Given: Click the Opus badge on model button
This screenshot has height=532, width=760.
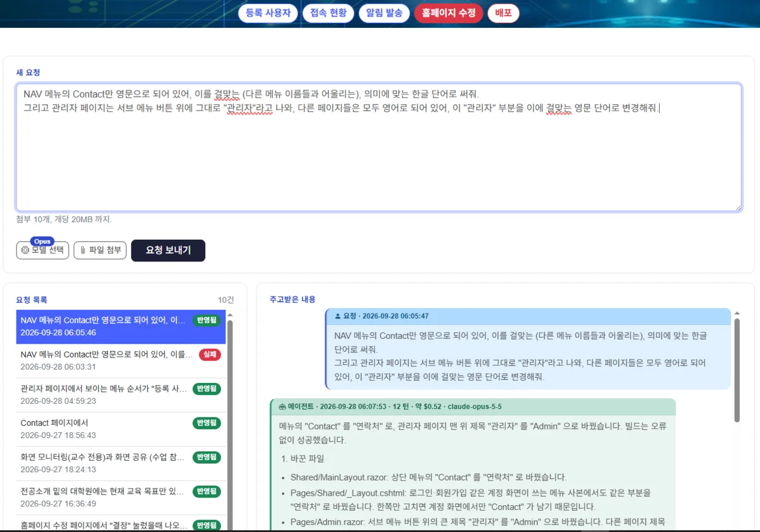Looking at the screenshot, I should click(42, 241).
